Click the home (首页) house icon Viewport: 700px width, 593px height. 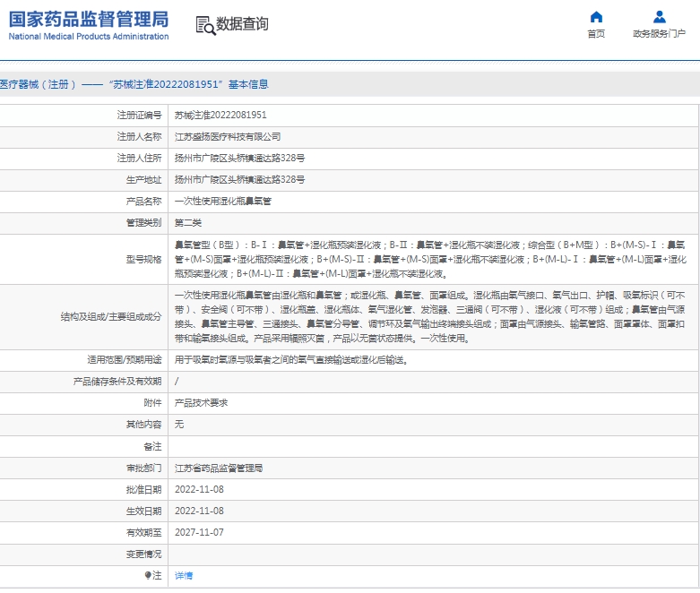pyautogui.click(x=596, y=17)
